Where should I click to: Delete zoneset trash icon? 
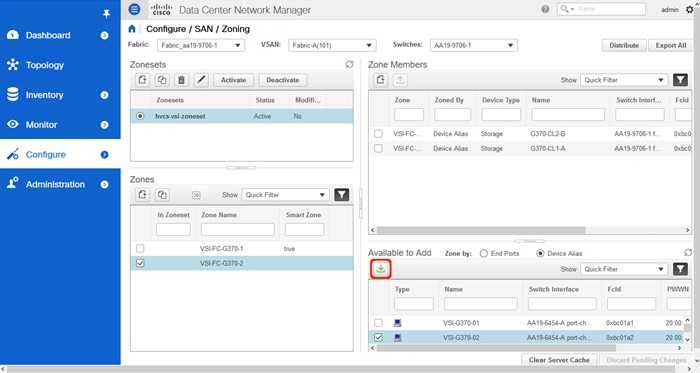coord(181,80)
